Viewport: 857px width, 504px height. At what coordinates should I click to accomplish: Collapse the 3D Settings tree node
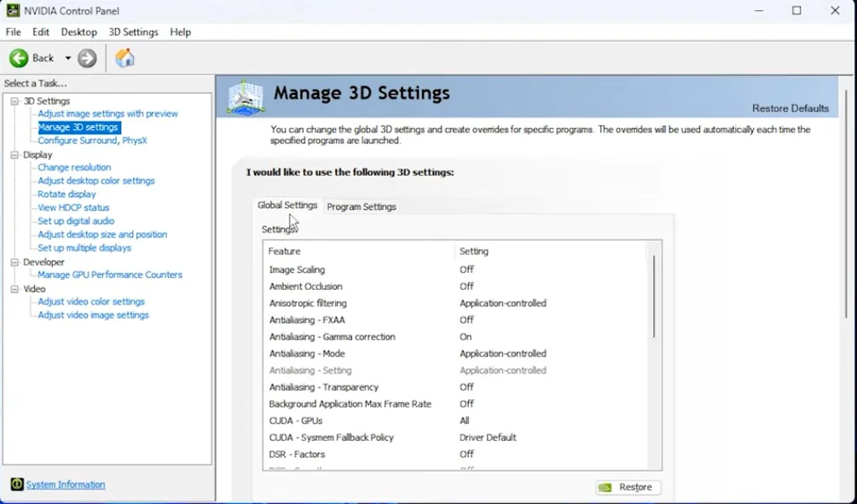(x=14, y=101)
